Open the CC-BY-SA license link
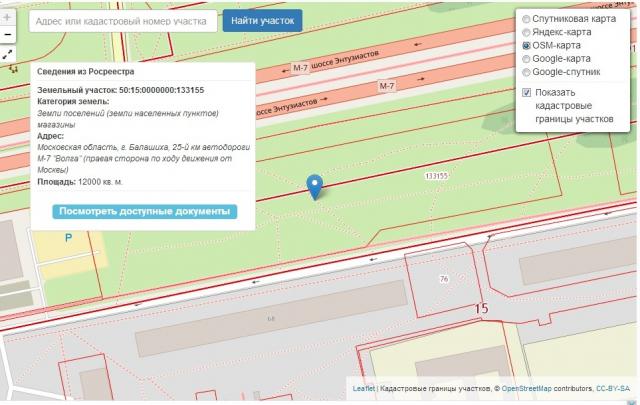This screenshot has height=405, width=640. pyautogui.click(x=613, y=388)
